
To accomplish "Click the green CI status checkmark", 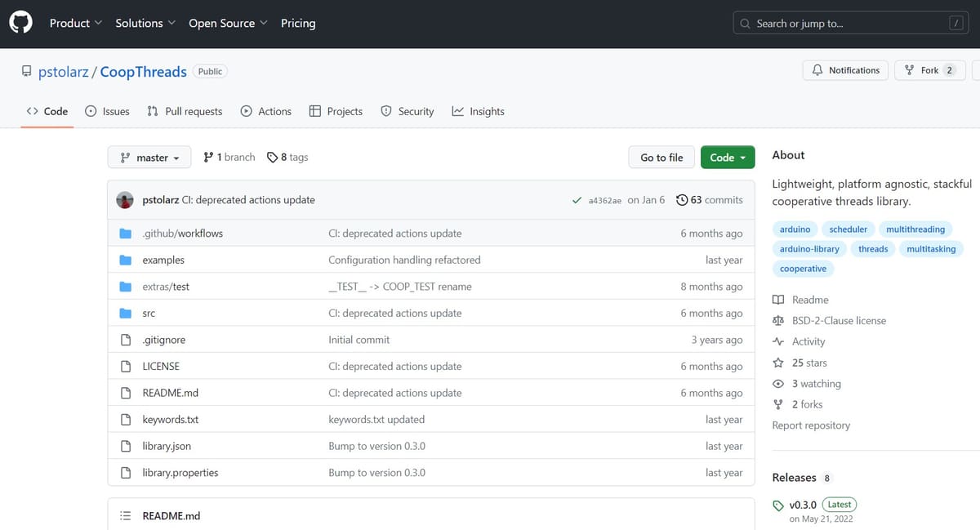I will (x=577, y=200).
